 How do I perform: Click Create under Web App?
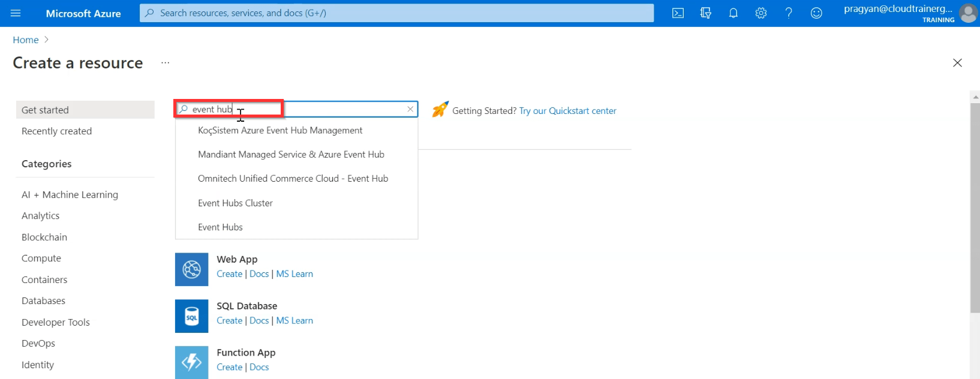[x=230, y=273]
